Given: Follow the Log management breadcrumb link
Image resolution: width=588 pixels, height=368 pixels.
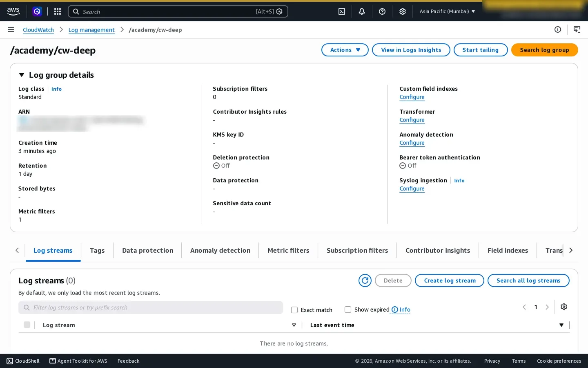Looking at the screenshot, I should coord(91,30).
